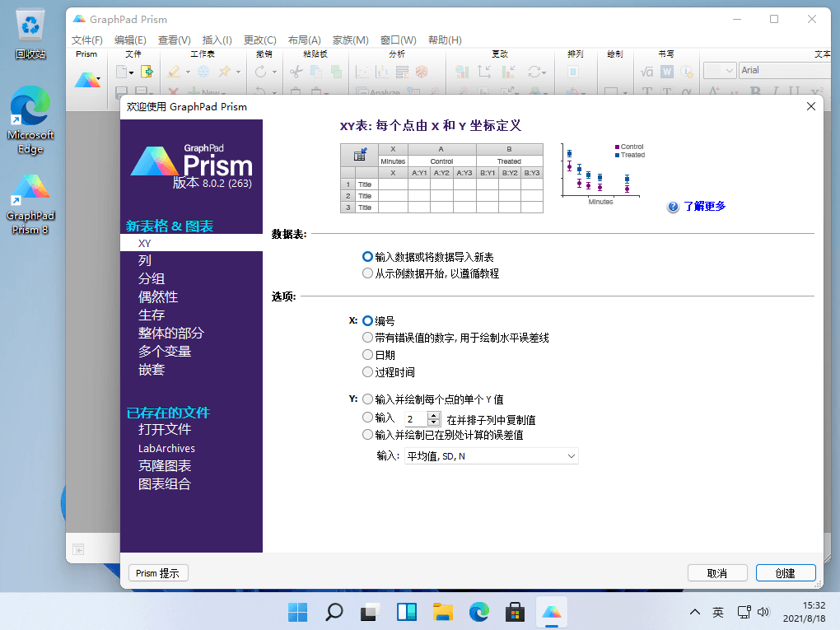Click the arrange alignment icon under 排列

coord(572,72)
